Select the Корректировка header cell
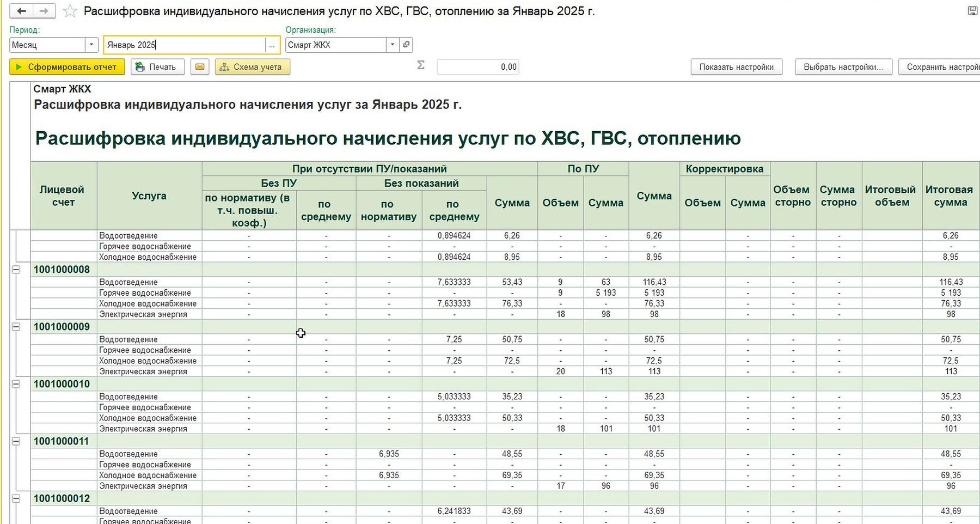Viewport: 980px width, 524px height. (x=725, y=169)
